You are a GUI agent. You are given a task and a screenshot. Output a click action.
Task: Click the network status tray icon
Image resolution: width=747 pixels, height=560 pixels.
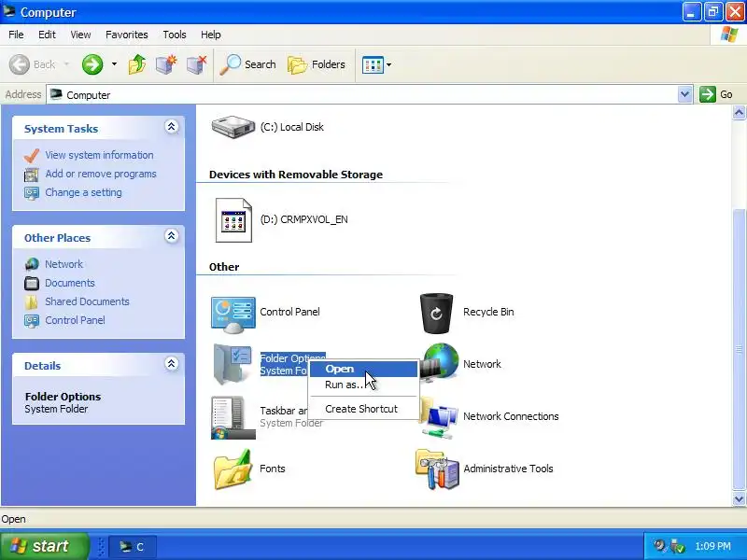point(676,546)
